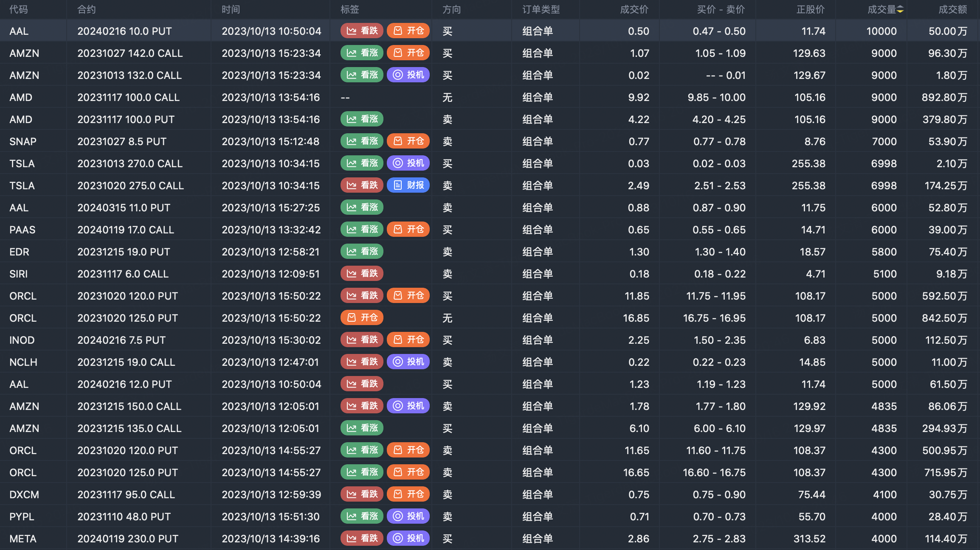Screen dimensions: 980x550
Task: Click contract 20231117 100.0 CALL
Action: click(129, 97)
